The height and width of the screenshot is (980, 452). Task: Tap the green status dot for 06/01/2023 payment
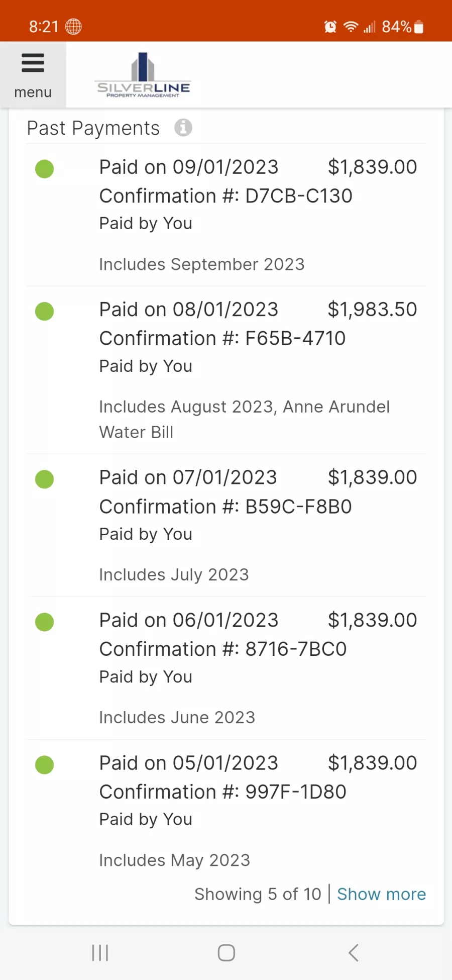click(44, 622)
